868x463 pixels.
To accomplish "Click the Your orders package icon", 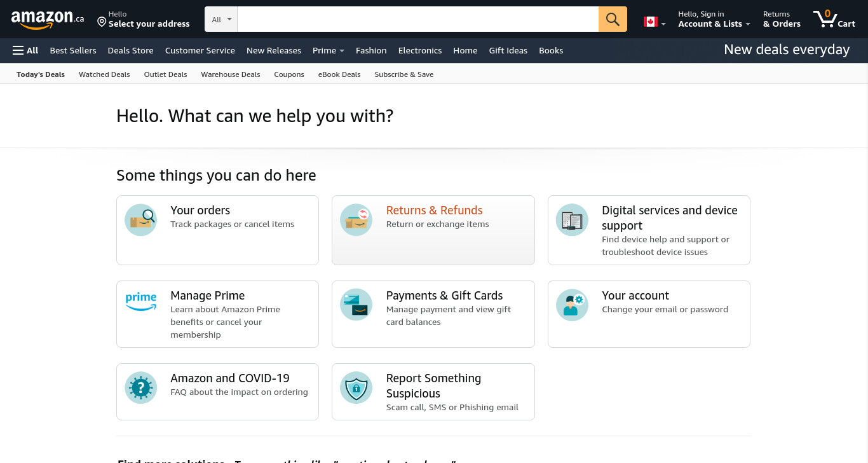I will pos(140,220).
